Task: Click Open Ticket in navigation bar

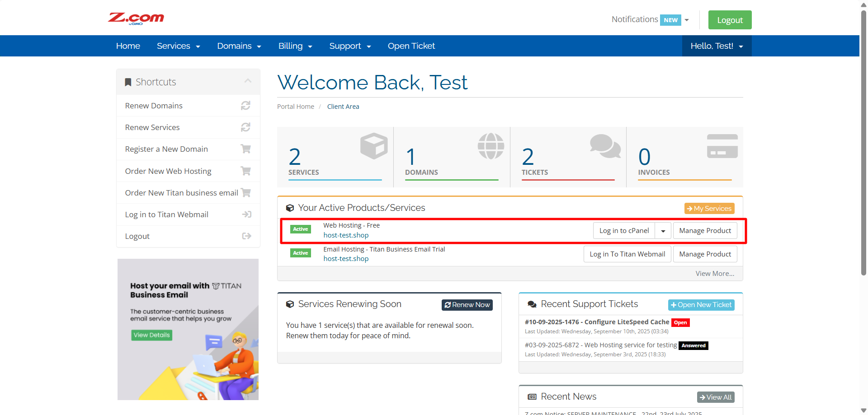Action: (411, 46)
